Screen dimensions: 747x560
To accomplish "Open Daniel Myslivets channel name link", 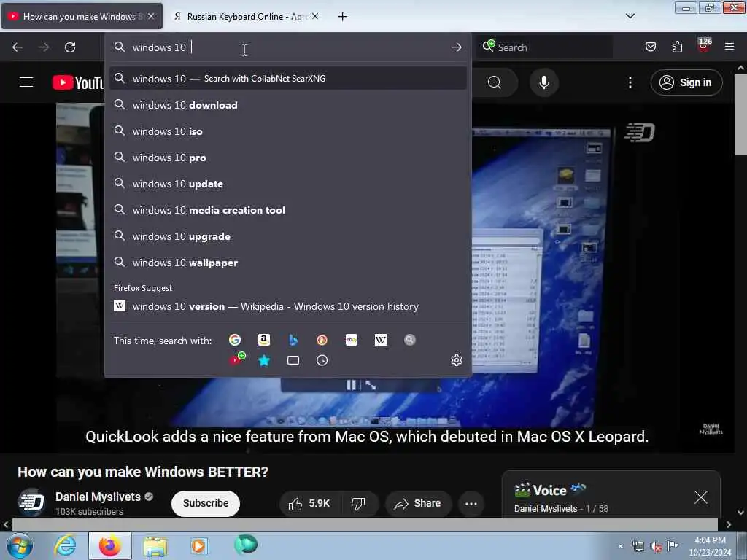I will pos(98,497).
